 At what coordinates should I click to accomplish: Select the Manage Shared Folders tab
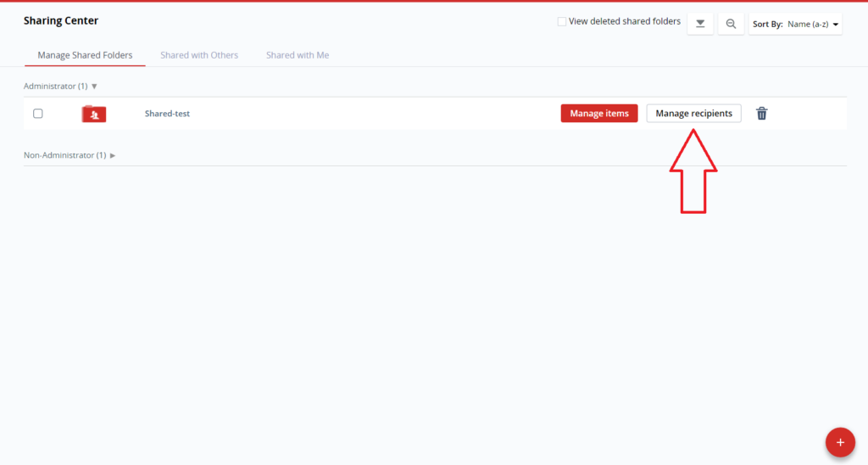coord(85,55)
